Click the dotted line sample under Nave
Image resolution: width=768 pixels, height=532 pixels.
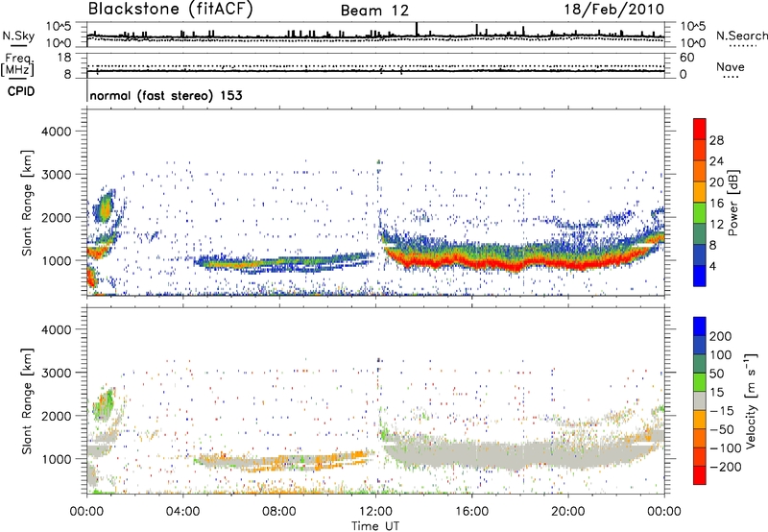point(731,78)
